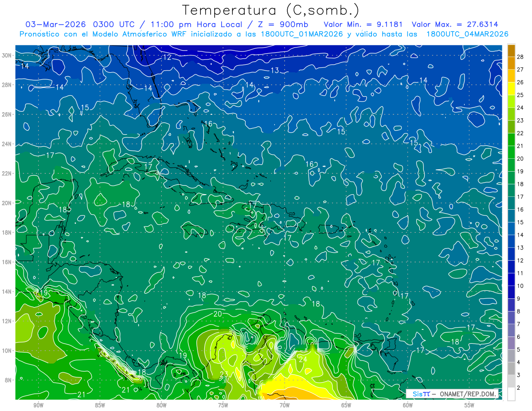Pick the white swatch at the color bar bottom
The image size is (532, 411).
(511, 394)
